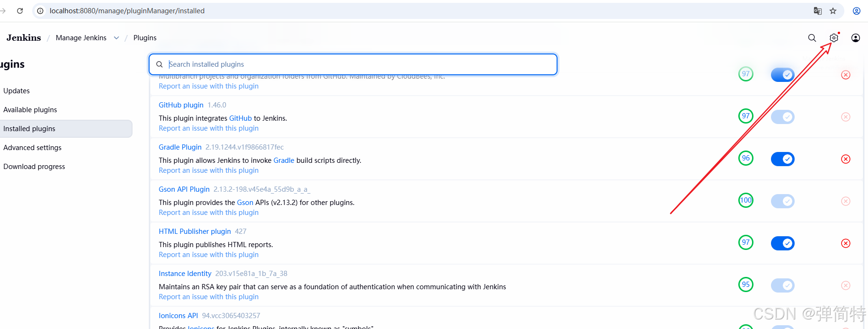Report an issue for HTML Publisher plugin
This screenshot has width=868, height=329.
209,255
